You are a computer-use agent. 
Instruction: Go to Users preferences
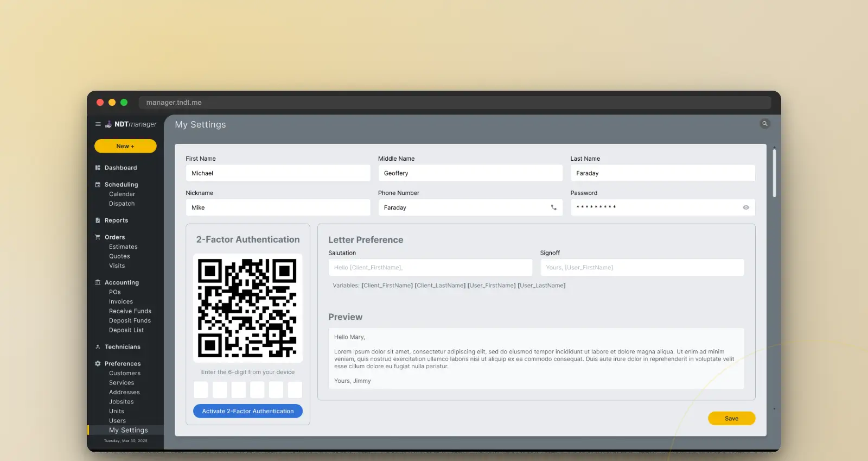(x=117, y=421)
